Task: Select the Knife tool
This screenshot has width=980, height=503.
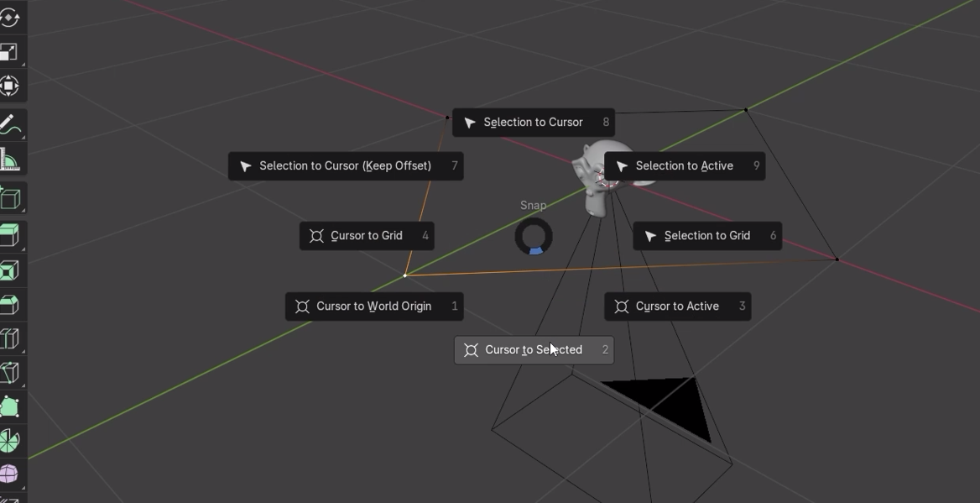Action: 9,373
